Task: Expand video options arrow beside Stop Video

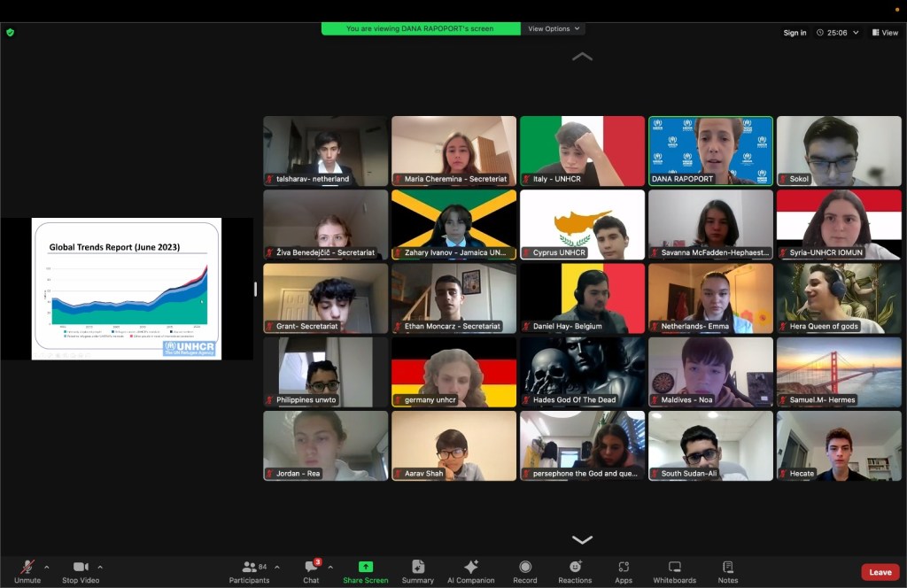Action: click(100, 567)
